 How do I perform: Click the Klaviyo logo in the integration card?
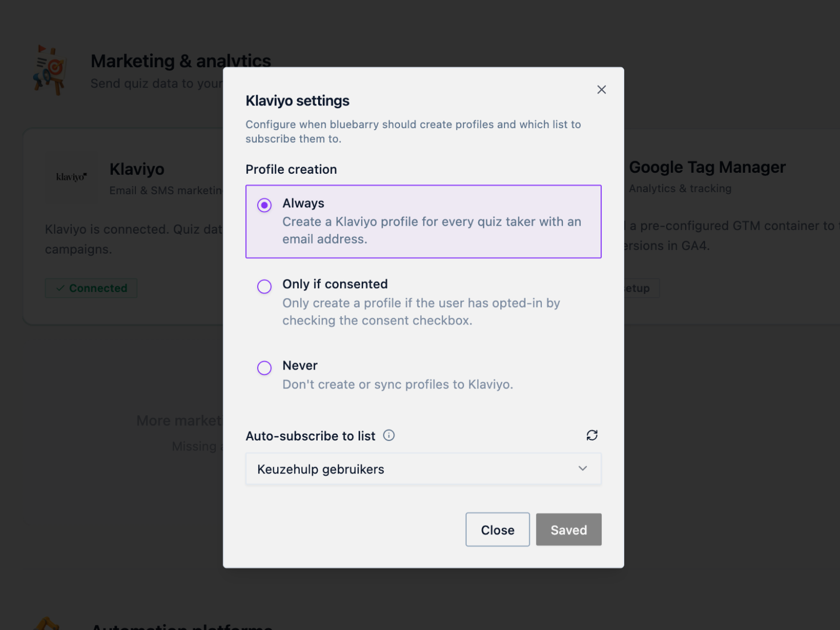(71, 177)
